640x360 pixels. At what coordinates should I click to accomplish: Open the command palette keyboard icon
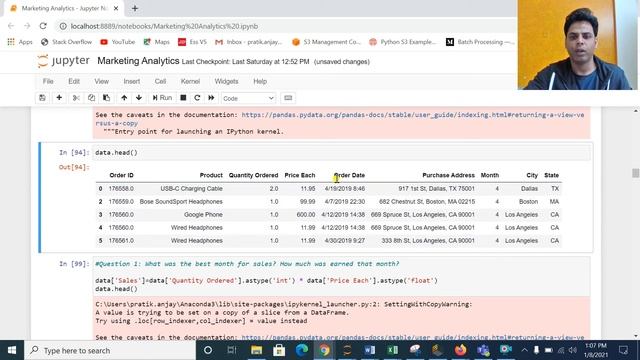point(288,98)
